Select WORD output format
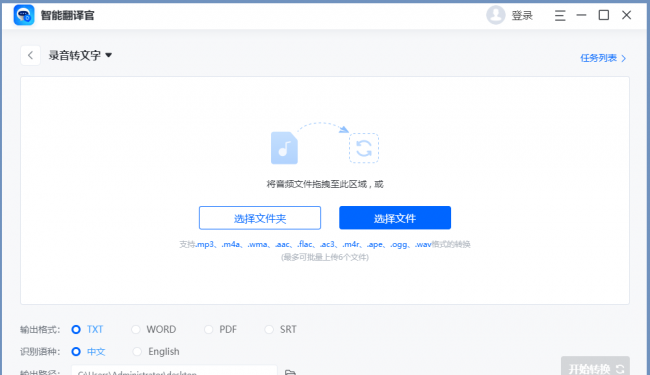Screen dimensions: 650x375 tap(154, 329)
